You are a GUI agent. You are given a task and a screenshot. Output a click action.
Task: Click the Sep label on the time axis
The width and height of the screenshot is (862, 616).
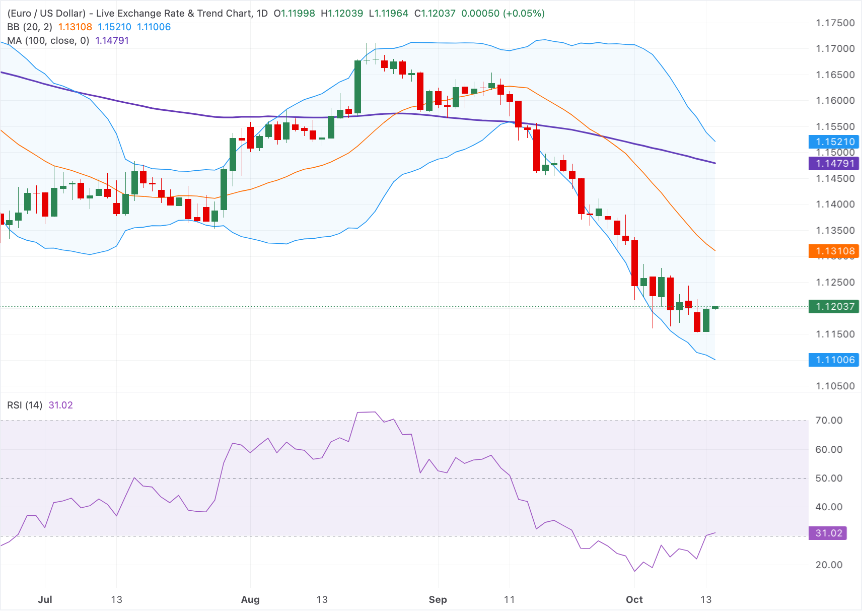438,600
